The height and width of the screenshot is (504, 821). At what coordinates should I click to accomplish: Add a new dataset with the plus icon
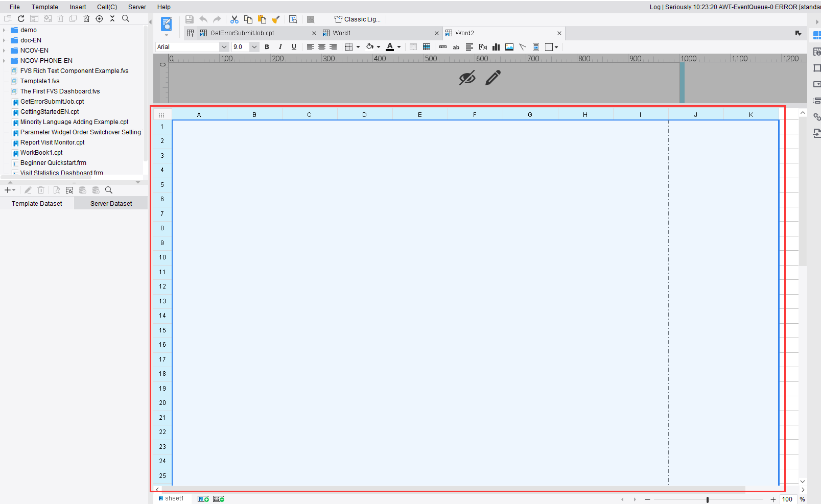click(7, 190)
